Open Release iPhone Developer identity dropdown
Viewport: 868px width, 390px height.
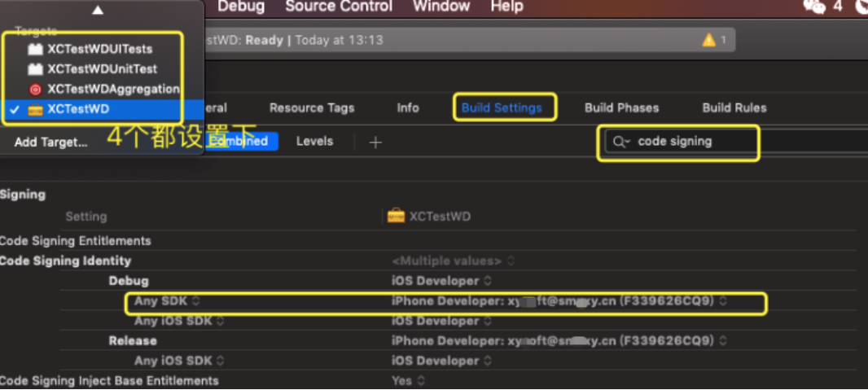[559, 341]
